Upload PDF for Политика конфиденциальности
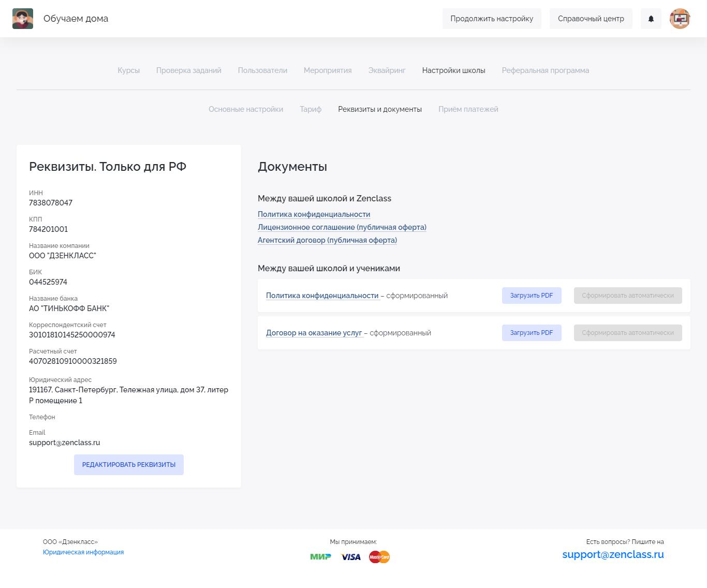The height and width of the screenshot is (588, 707). pyautogui.click(x=532, y=296)
